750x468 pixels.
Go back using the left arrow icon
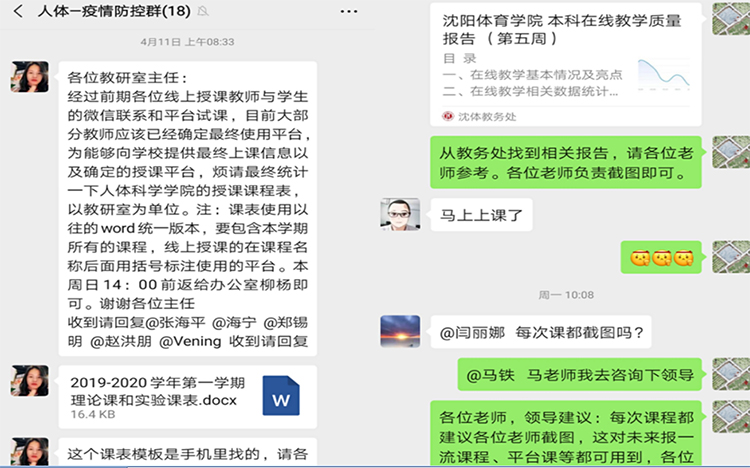click(x=19, y=11)
